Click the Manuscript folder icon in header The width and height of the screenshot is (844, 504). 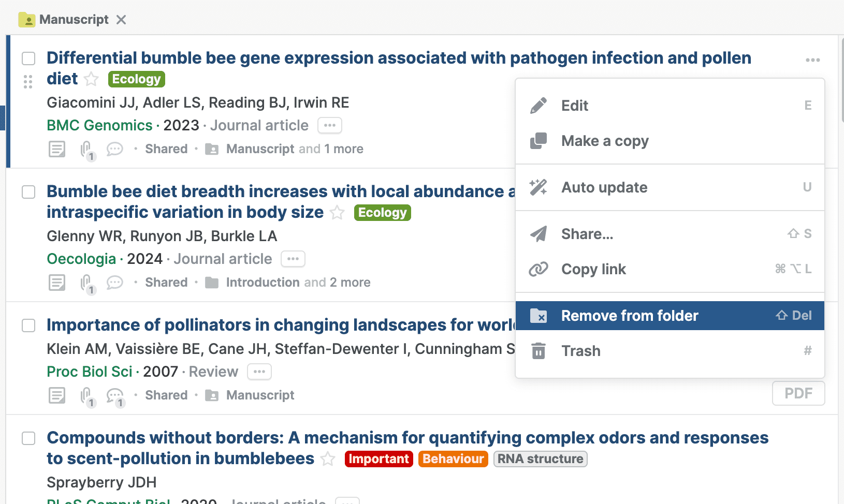27,20
